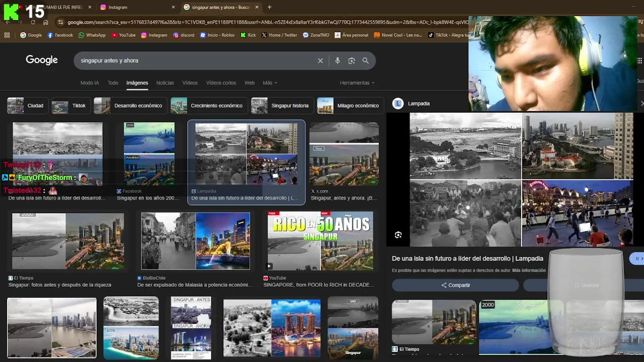This screenshot has height=362, width=644.
Task: Click the site info icon in address bar
Action: [60, 22]
